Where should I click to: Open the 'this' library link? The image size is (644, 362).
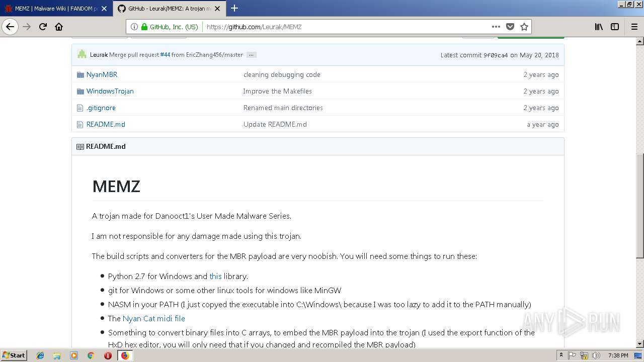(215, 276)
